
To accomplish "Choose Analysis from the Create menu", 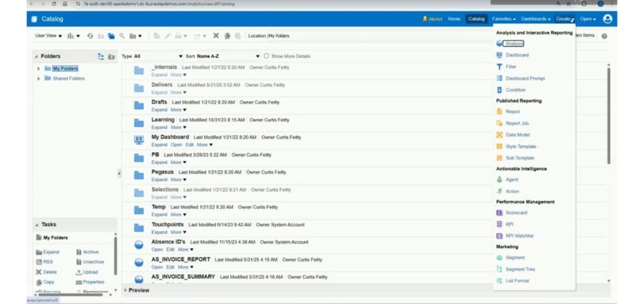I will 514,43.
